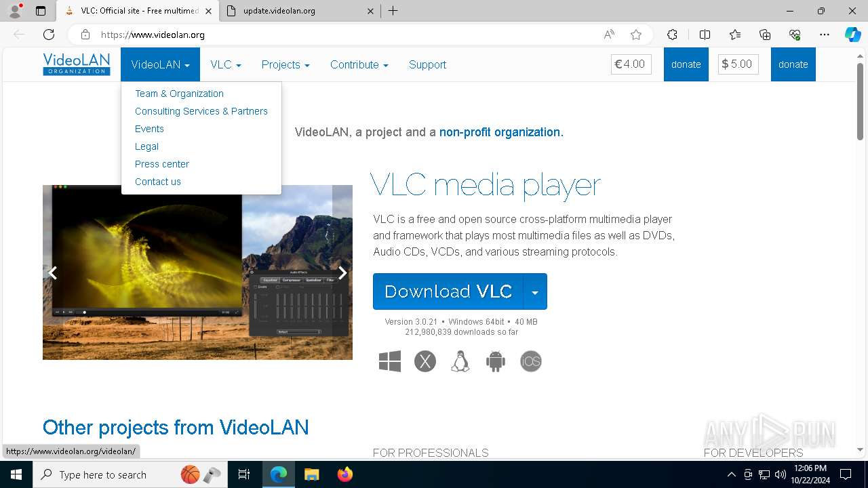This screenshot has height=488, width=868.
Task: Open the notification center icon
Action: (846, 474)
